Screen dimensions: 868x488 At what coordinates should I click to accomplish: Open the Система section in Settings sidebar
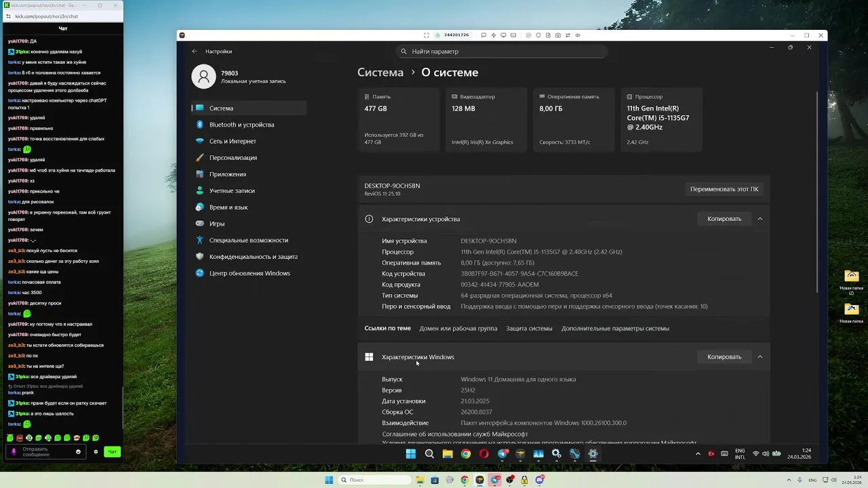click(x=249, y=108)
